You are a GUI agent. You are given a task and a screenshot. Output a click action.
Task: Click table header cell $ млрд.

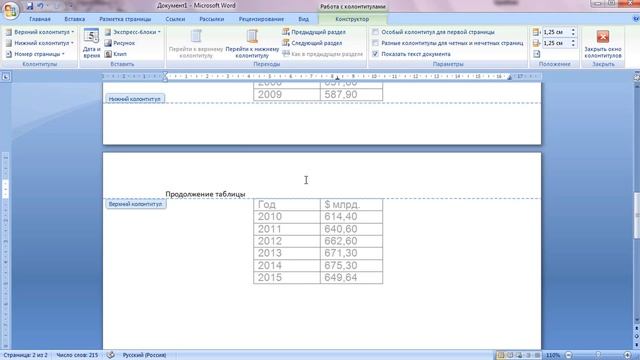coord(351,204)
